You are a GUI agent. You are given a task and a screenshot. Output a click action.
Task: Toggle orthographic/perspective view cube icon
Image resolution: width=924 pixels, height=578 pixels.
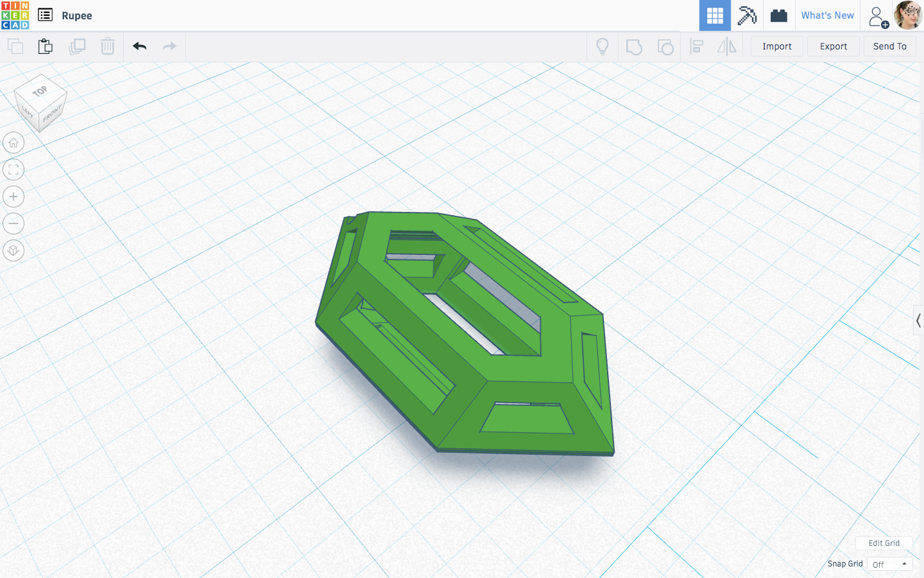click(13, 250)
